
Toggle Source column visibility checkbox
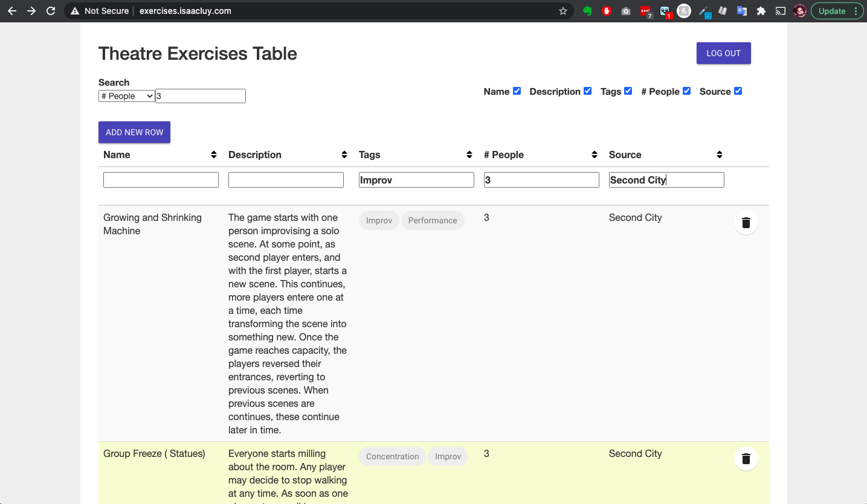pos(738,91)
